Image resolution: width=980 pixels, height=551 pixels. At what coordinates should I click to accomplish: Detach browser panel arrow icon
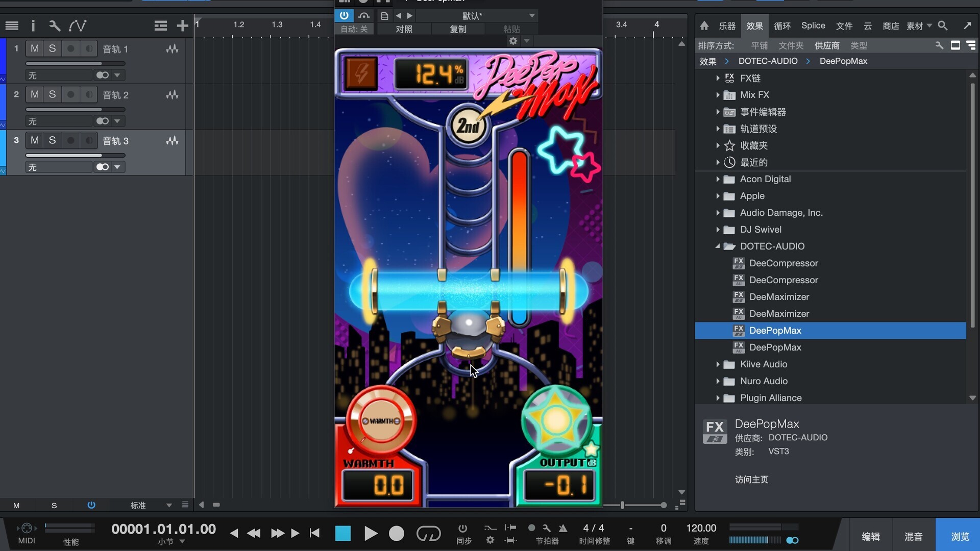pos(967,26)
